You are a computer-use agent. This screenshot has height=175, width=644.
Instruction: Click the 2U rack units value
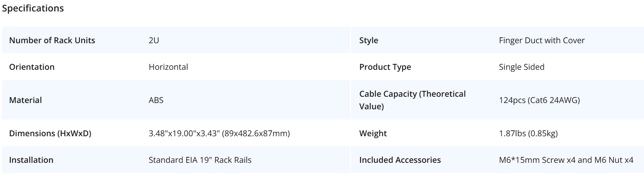(x=154, y=40)
